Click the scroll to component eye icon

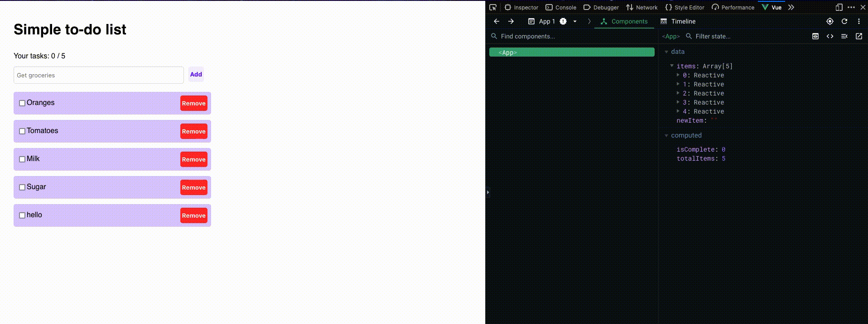pyautogui.click(x=815, y=36)
